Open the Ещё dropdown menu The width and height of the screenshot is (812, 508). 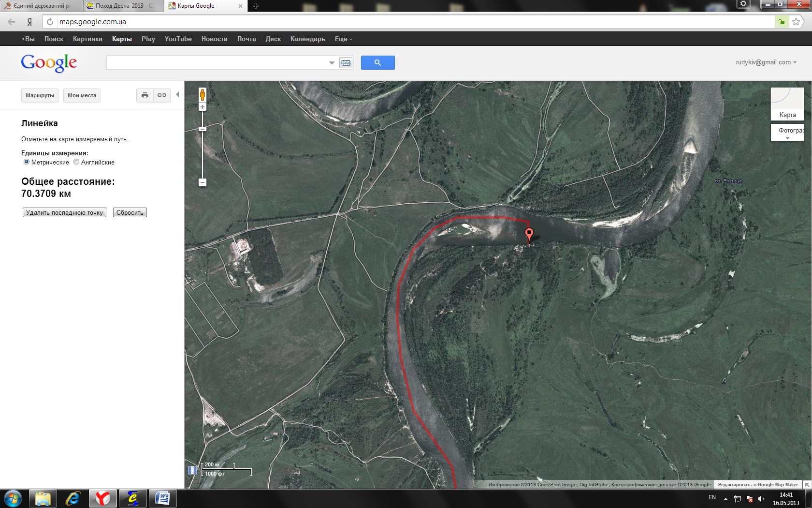[343, 39]
